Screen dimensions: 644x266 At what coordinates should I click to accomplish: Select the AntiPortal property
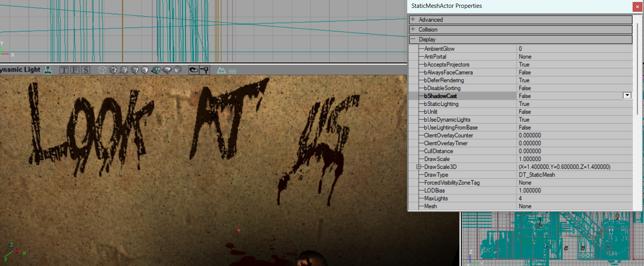pyautogui.click(x=435, y=57)
